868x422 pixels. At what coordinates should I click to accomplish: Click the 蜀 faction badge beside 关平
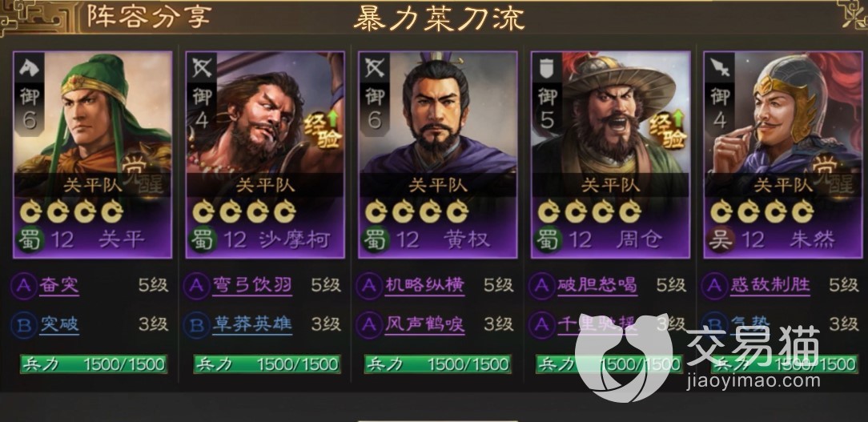pyautogui.click(x=30, y=239)
